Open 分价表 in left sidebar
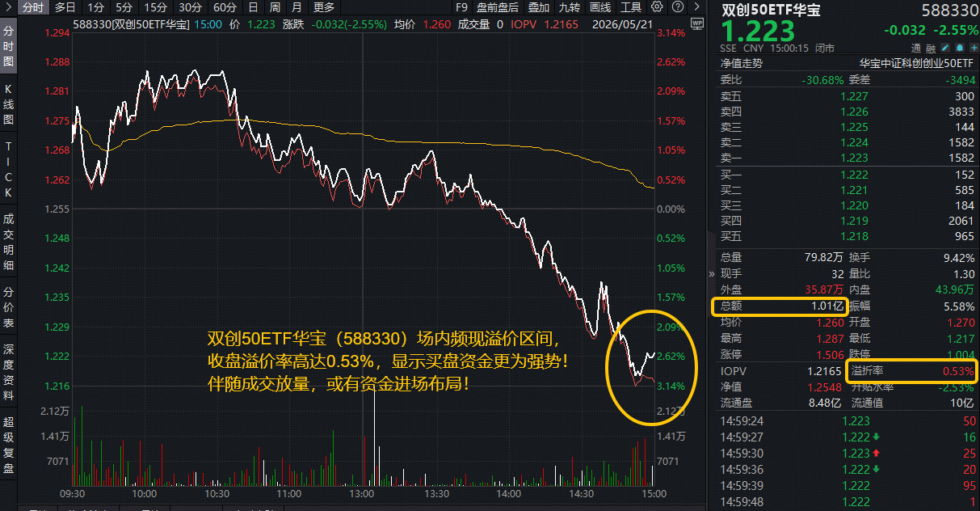Screen dimensions: 980x511 click(9, 307)
